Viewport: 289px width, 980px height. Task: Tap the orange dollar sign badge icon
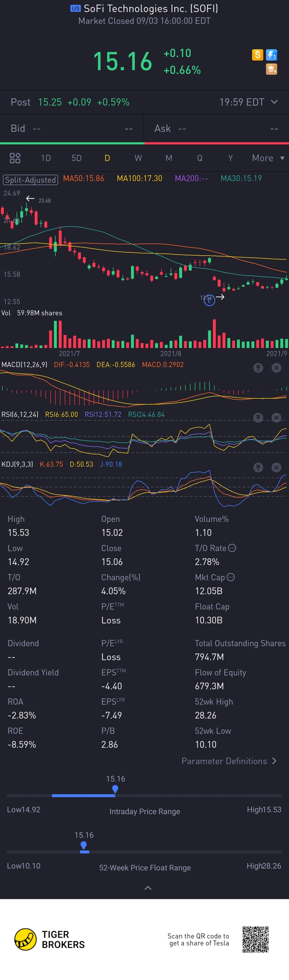257,55
